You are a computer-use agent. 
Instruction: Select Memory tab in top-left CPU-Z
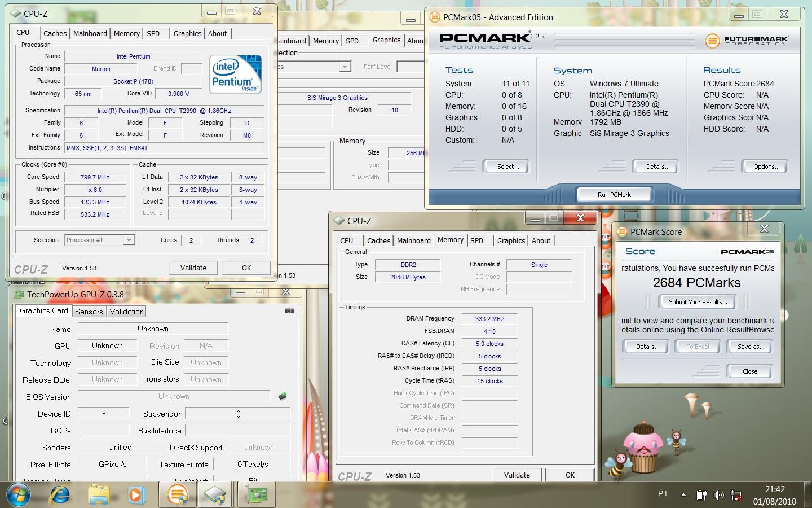pyautogui.click(x=127, y=33)
